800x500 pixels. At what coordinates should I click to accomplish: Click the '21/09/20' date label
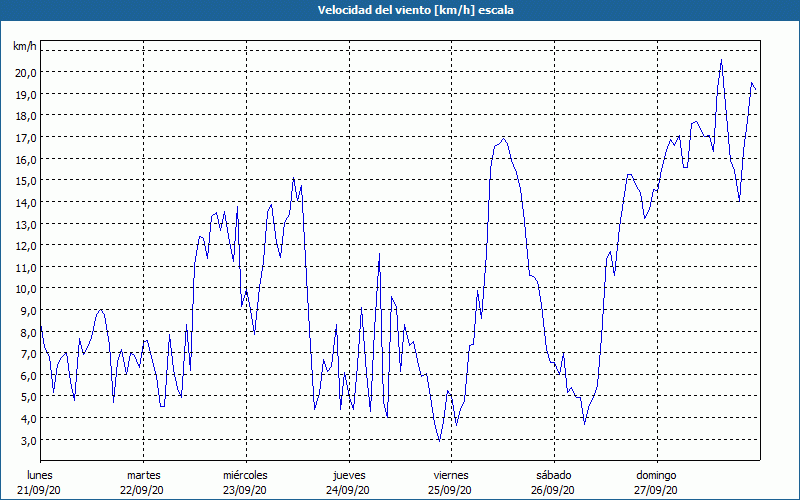39,490
